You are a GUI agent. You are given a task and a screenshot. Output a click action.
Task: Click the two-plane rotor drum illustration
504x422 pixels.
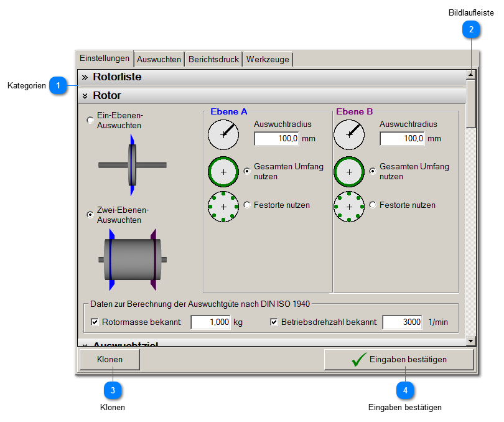coord(132,259)
